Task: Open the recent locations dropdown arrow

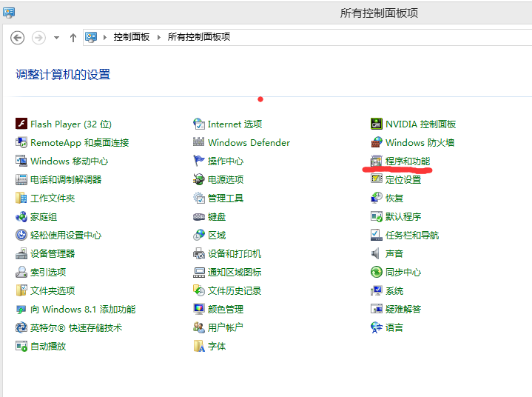Action: (57, 38)
